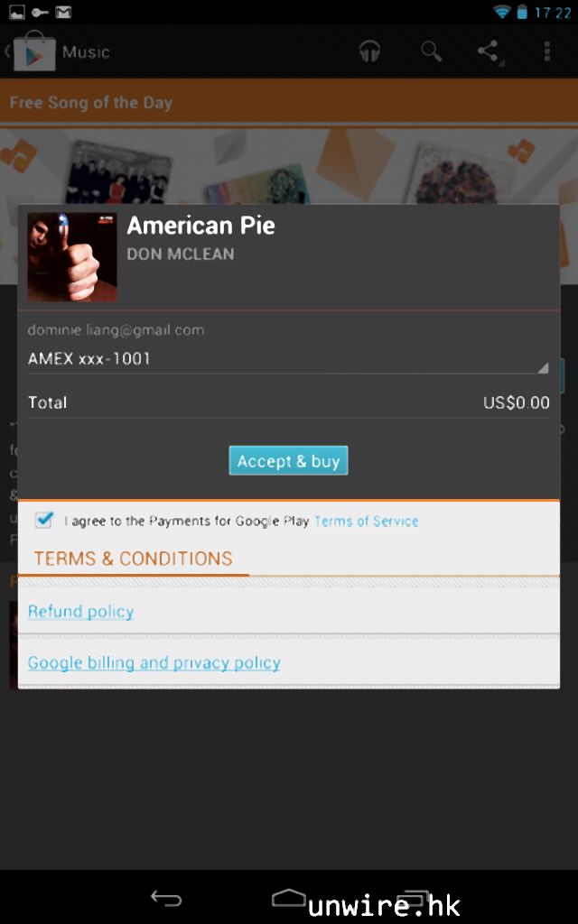Expand the AMEX xxx-1001 payment dropdown
Viewport: 578px width, 924px height.
pos(288,359)
